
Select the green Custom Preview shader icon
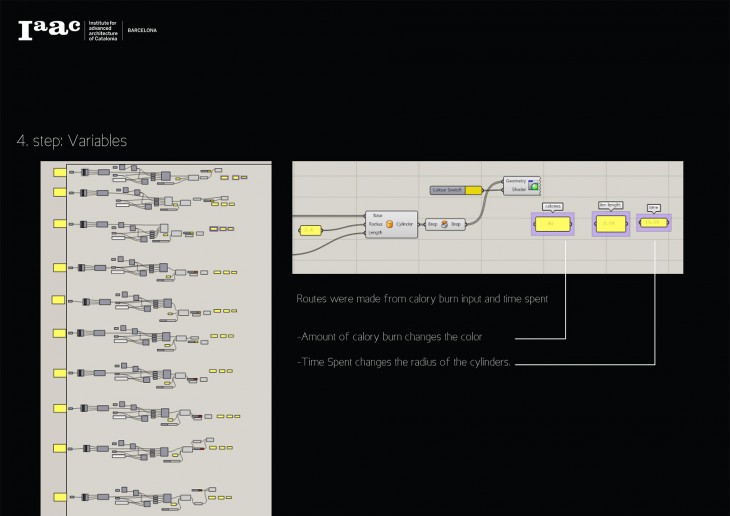click(x=534, y=186)
